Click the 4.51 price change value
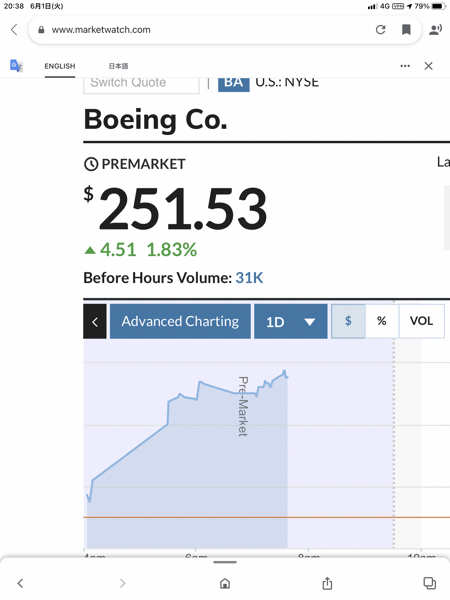Image resolution: width=450 pixels, height=600 pixels. coord(118,250)
